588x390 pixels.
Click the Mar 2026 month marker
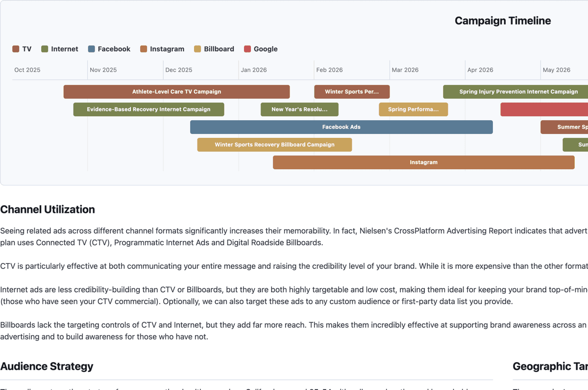[405, 70]
